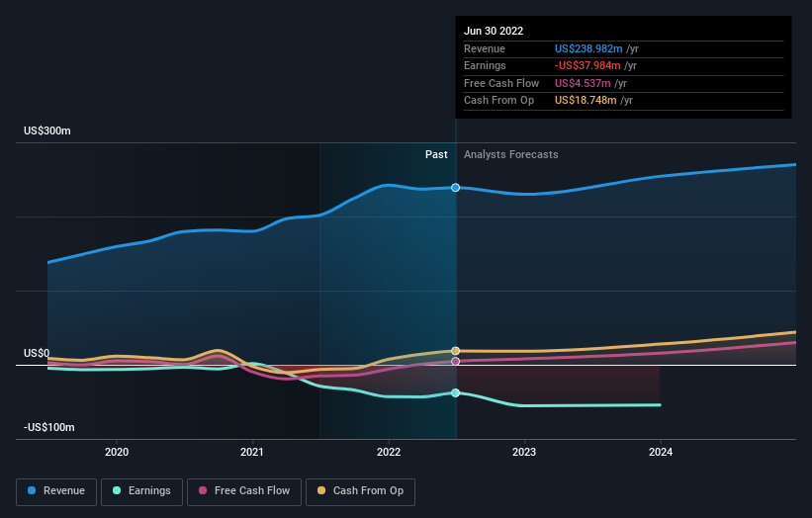Click the Earnings row label in tooltip

pyautogui.click(x=485, y=65)
